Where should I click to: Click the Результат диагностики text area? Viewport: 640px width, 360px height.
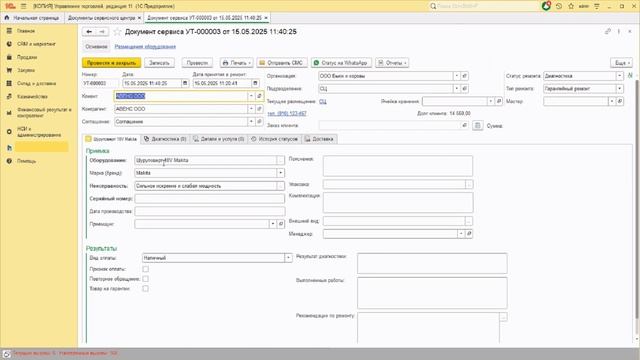tap(432, 263)
